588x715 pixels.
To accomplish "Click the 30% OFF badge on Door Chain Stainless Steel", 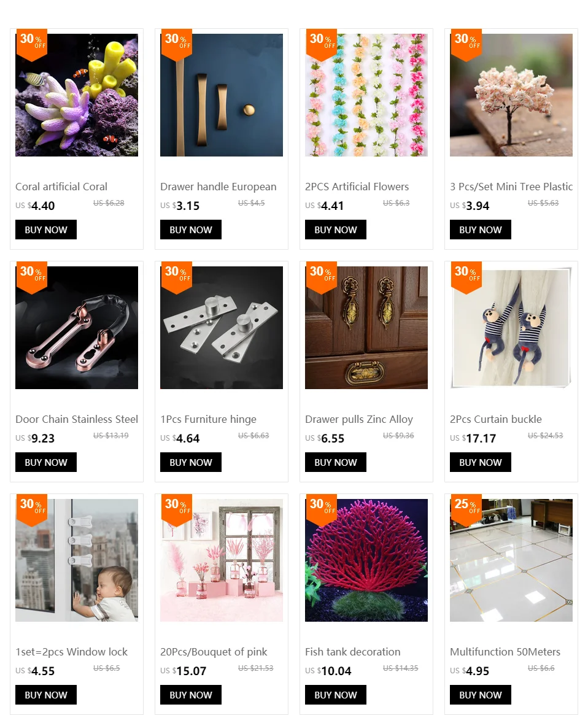I will [31, 277].
